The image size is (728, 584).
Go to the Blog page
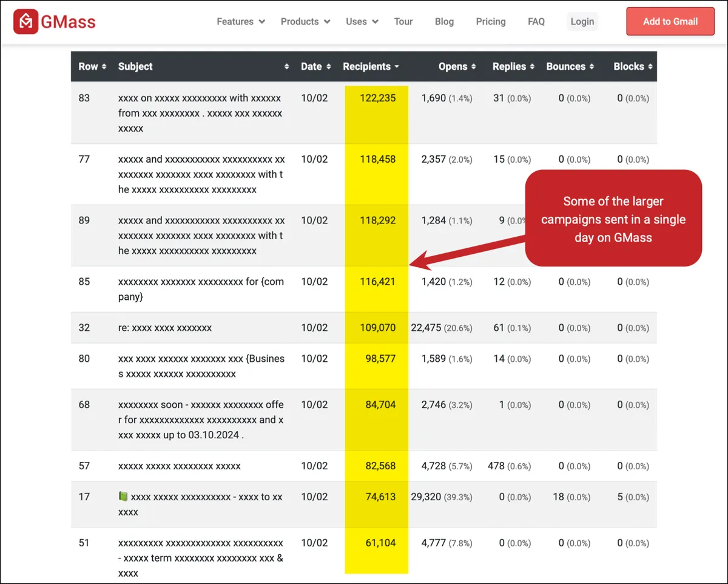click(x=444, y=21)
